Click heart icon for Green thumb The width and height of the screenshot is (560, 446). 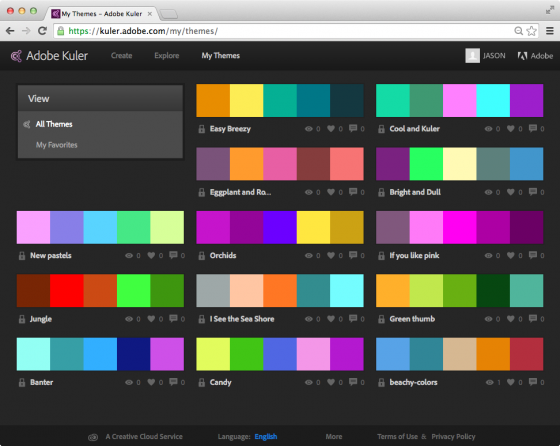tap(511, 319)
